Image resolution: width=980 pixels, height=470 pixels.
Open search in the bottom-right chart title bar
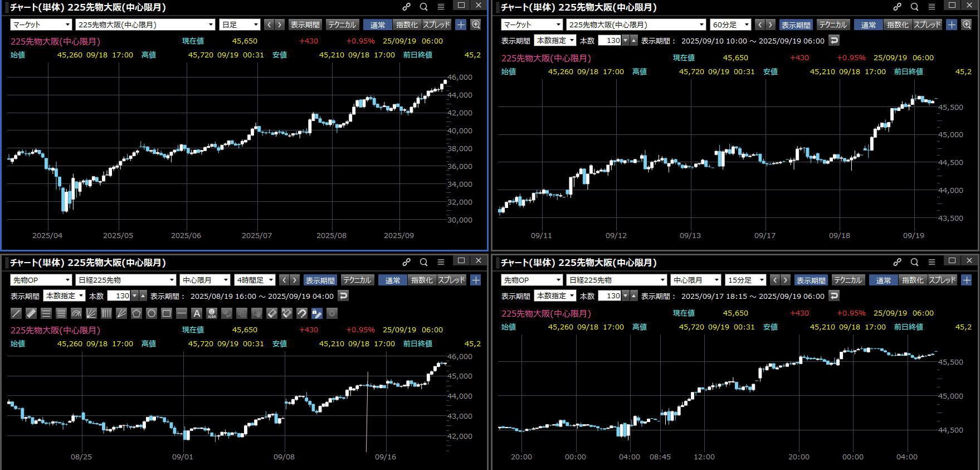coord(914,262)
